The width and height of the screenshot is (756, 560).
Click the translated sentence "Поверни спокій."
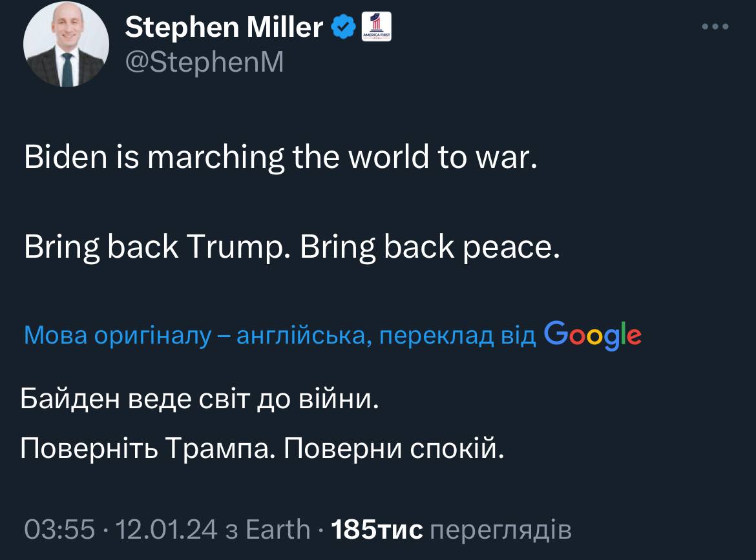[393, 448]
